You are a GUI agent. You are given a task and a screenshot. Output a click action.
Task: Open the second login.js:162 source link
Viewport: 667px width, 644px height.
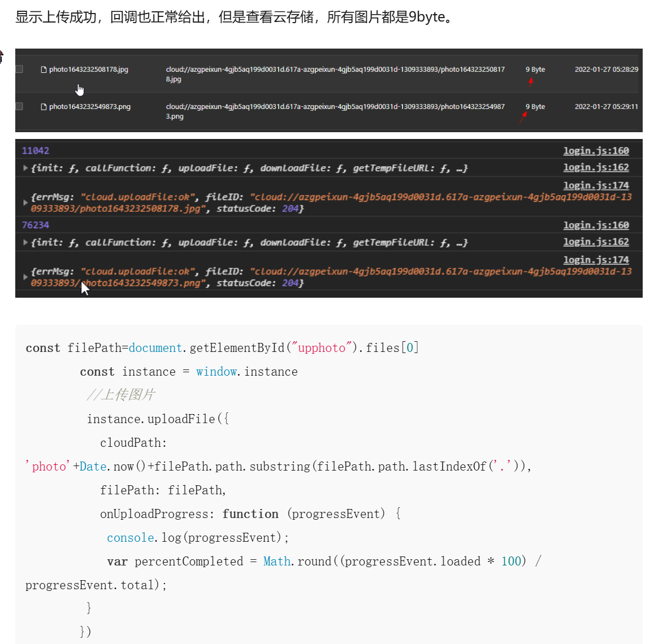point(596,241)
